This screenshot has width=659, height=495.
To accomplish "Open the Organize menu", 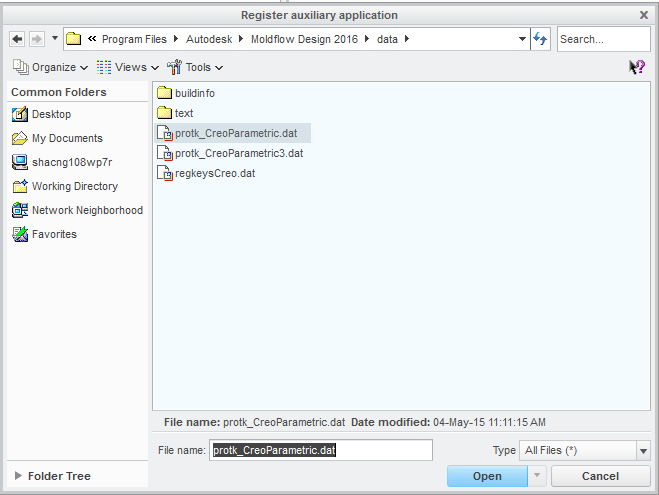I will point(50,67).
